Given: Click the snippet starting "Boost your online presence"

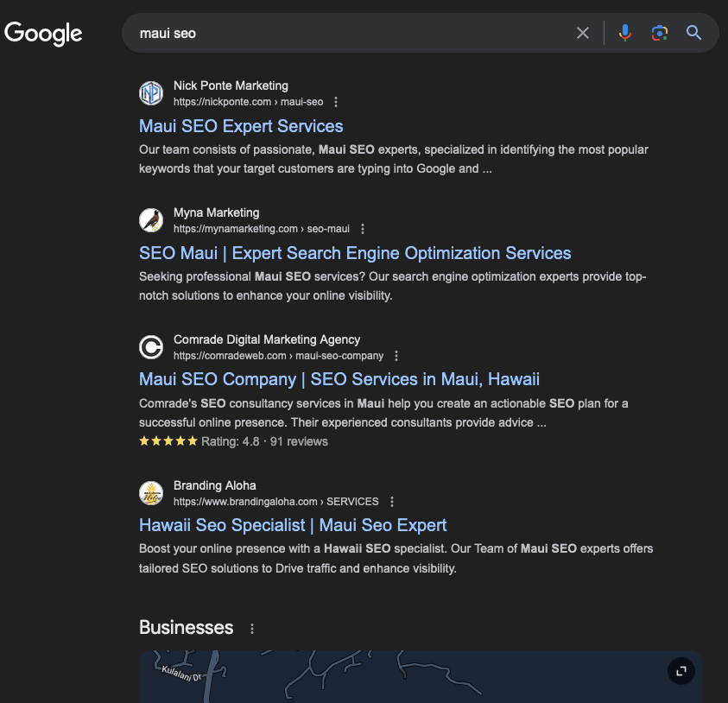Looking at the screenshot, I should tap(396, 559).
